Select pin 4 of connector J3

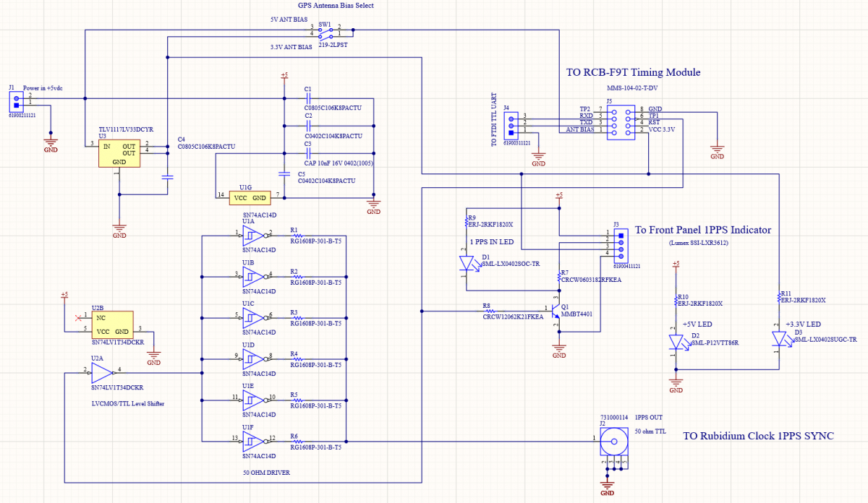coord(621,257)
